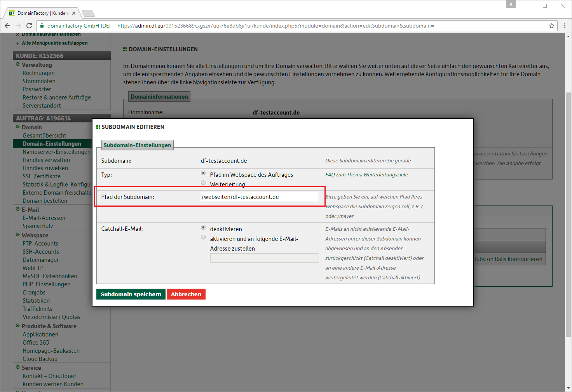
Task: Bookmark page using the star icon
Action: [x=551, y=26]
